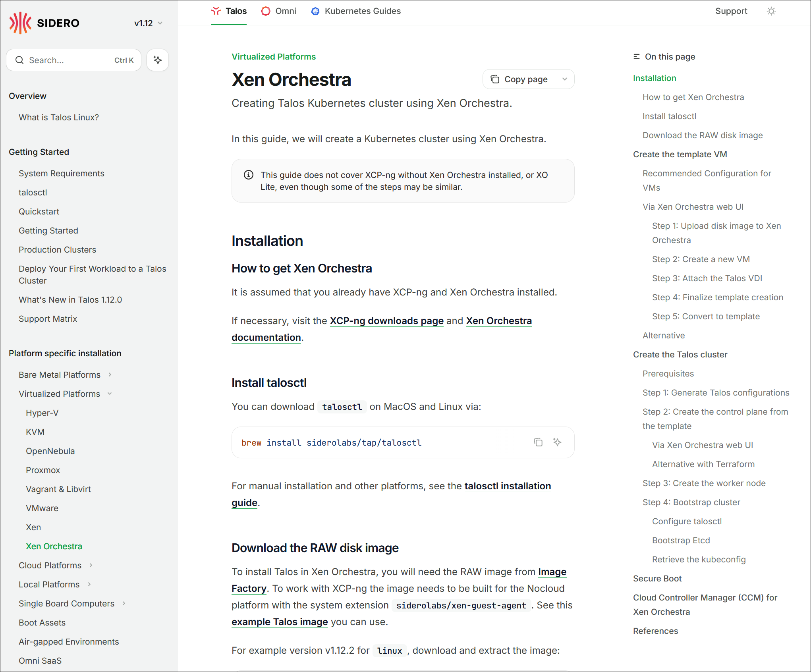Open the v1.12 version dropdown
The image size is (811, 672).
[x=149, y=23]
